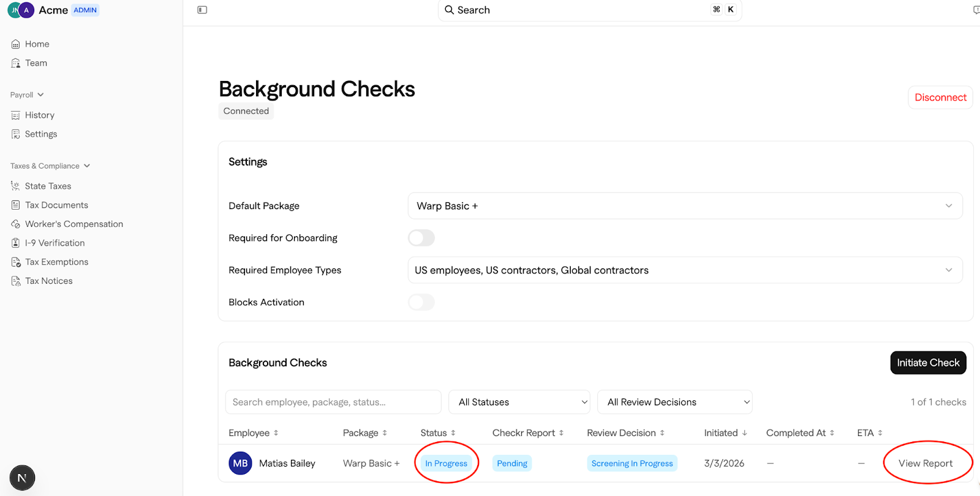Click the Initiate Check button
This screenshot has height=496, width=980.
tap(928, 363)
